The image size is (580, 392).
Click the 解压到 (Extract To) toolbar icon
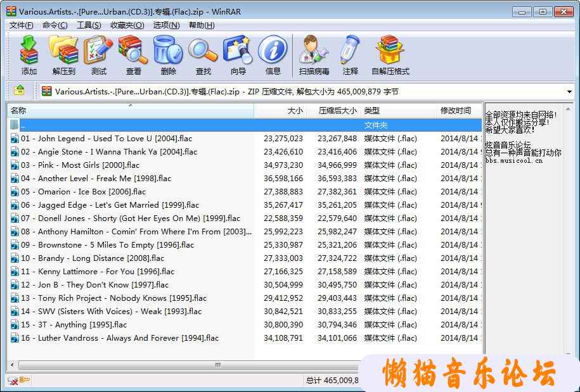(x=63, y=50)
